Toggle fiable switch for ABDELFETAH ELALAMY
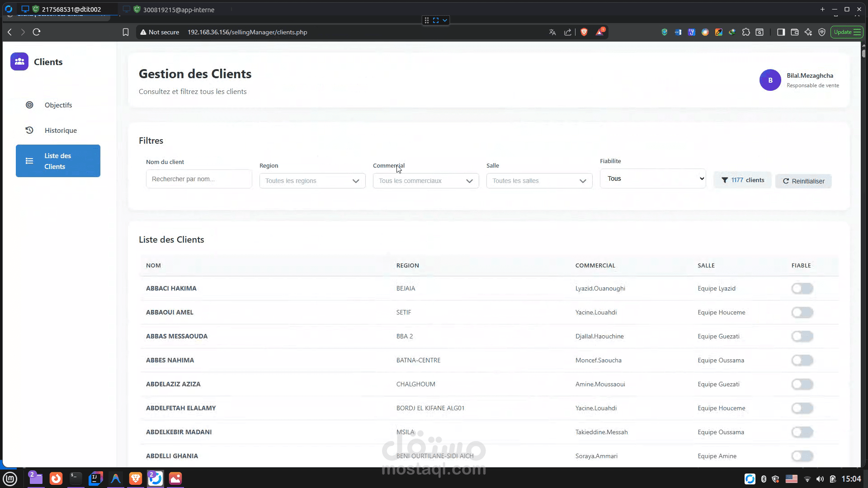 coord(802,408)
